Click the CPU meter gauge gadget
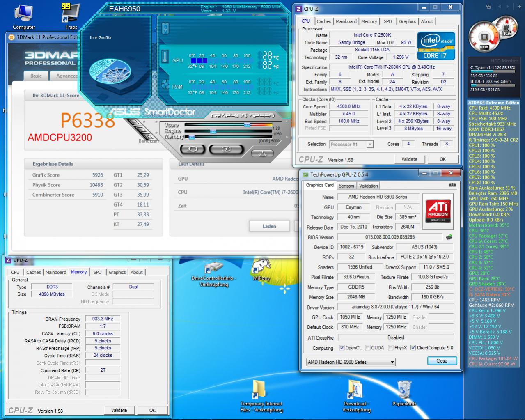This screenshot has width=525, height=420. tap(485, 37)
